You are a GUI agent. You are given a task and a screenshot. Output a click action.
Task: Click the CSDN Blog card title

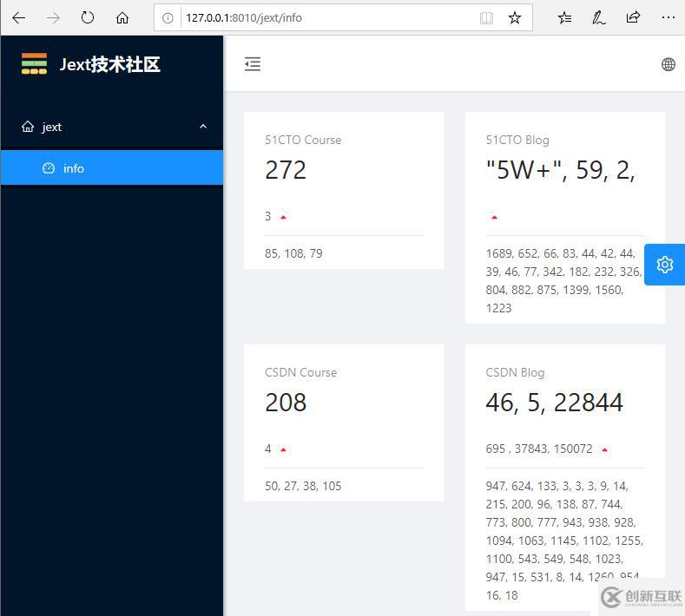tap(515, 372)
